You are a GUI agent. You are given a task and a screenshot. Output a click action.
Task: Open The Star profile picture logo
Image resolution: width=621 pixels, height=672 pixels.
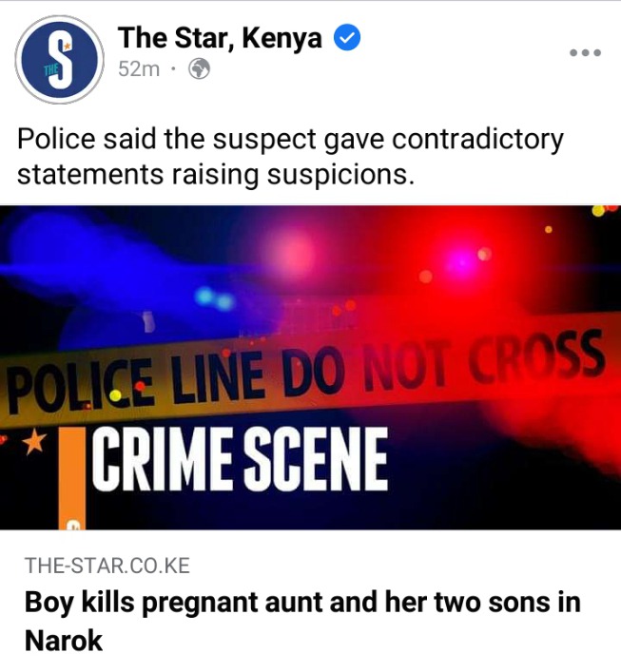coord(60,60)
